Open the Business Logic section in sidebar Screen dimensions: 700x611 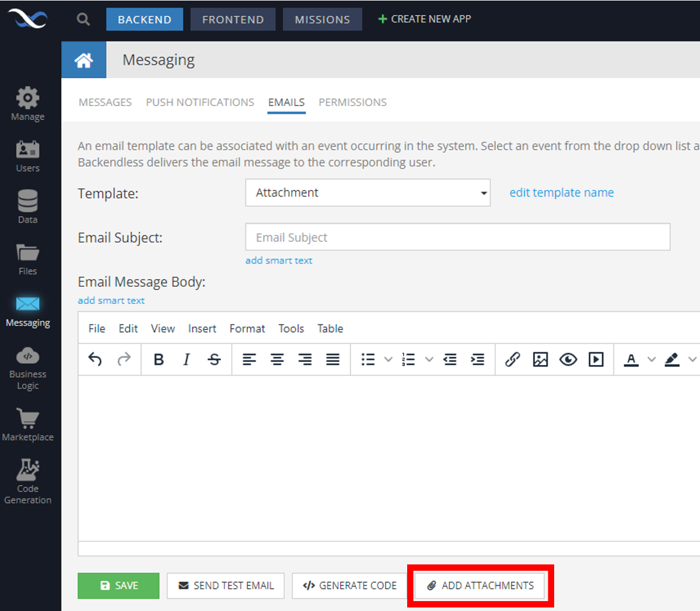pyautogui.click(x=27, y=367)
